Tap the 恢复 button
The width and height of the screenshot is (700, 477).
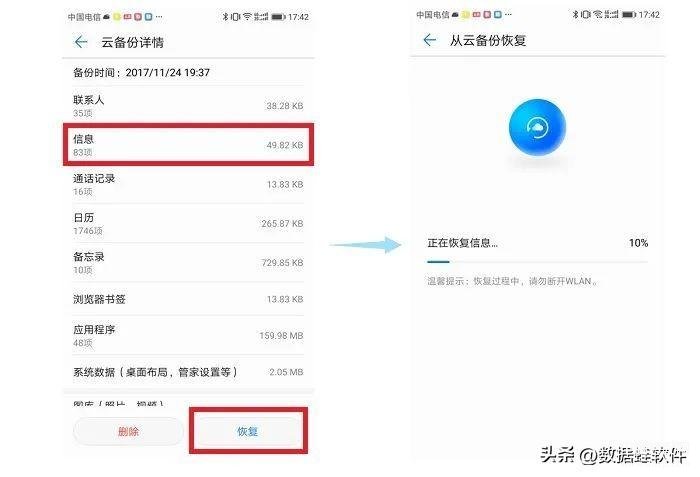(x=248, y=431)
